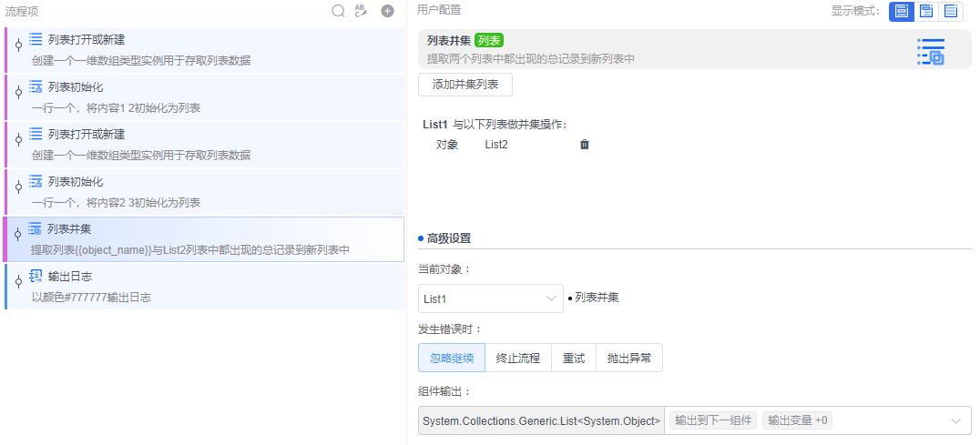Click the 对象 label beside List2
The image size is (980, 445).
447,145
